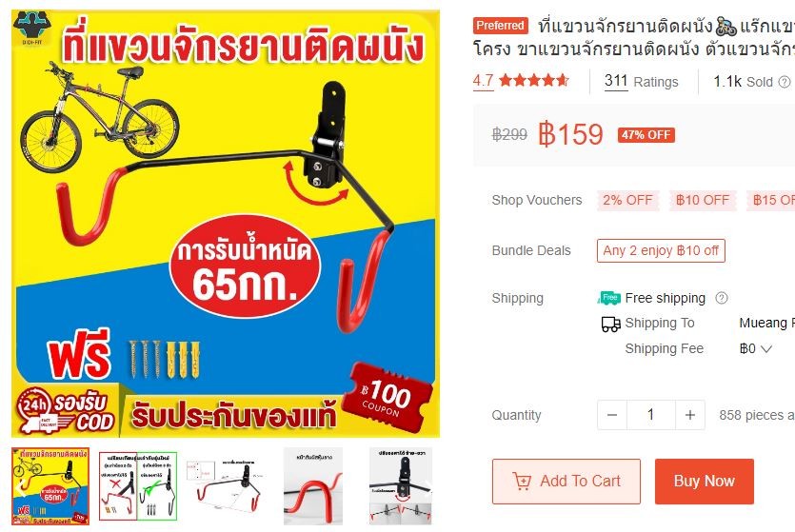The height and width of the screenshot is (532, 795).
Task: Add the bike hanger to cart
Action: 566,482
